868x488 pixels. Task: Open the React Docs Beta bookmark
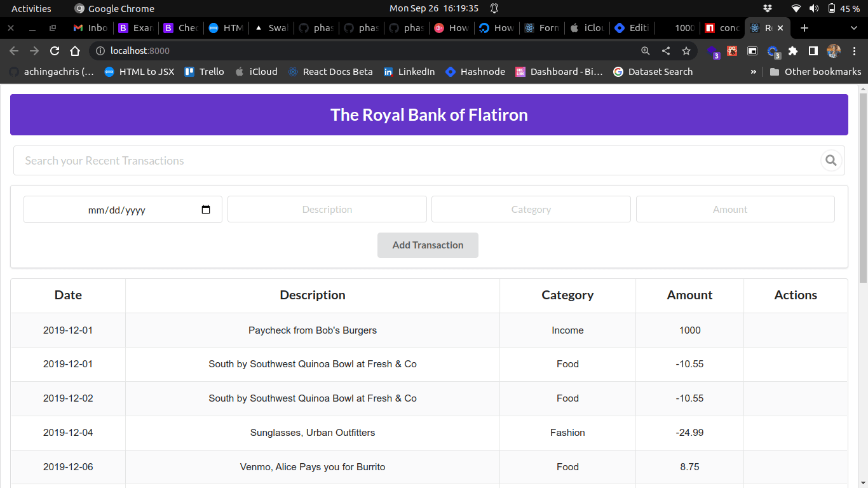[330, 72]
